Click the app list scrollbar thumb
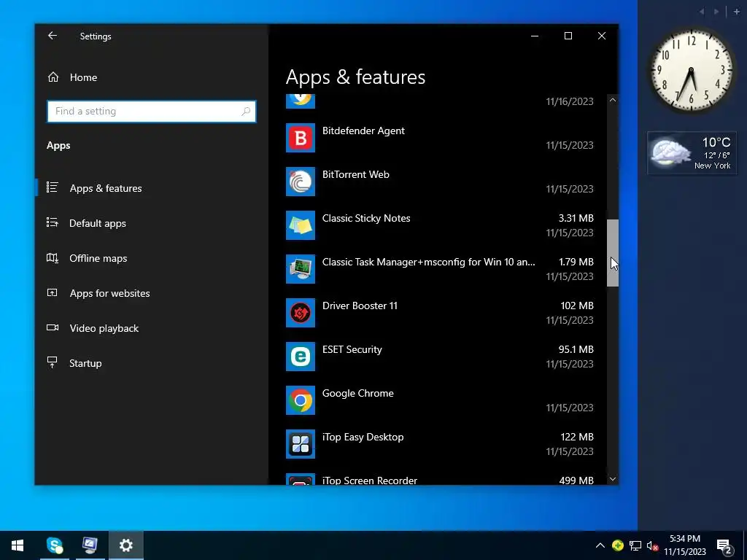 613,253
